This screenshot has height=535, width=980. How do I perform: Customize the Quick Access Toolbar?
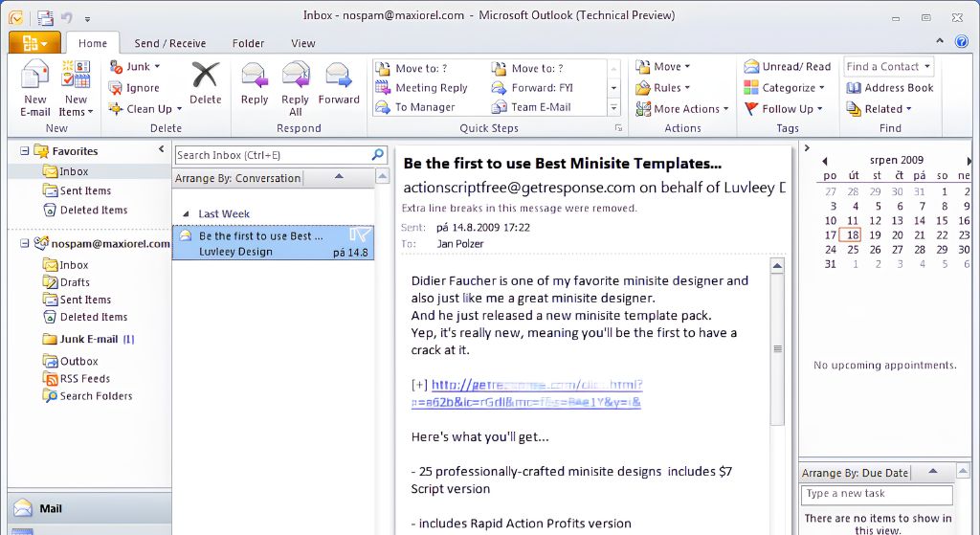tap(87, 19)
